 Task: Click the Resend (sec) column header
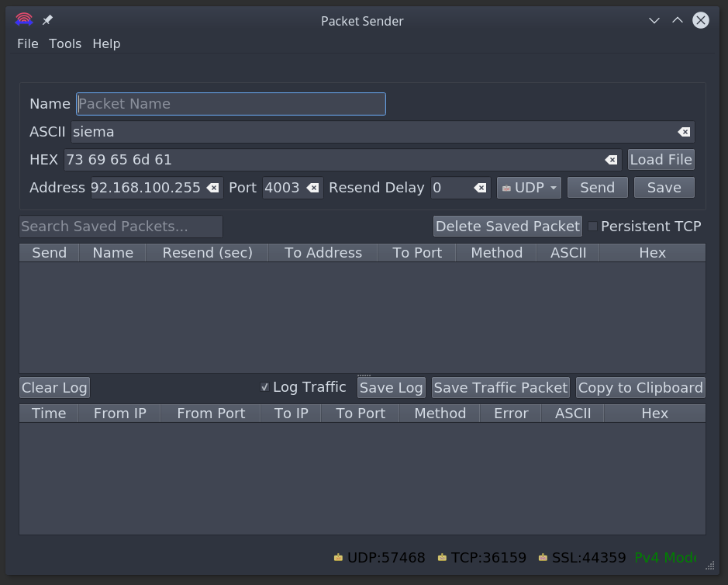[207, 253]
